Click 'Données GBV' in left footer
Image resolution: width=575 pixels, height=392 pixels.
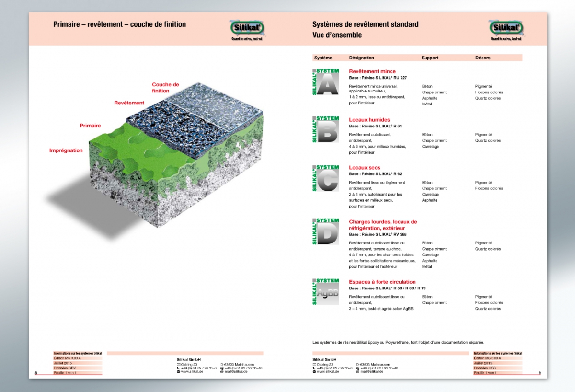[64, 368]
